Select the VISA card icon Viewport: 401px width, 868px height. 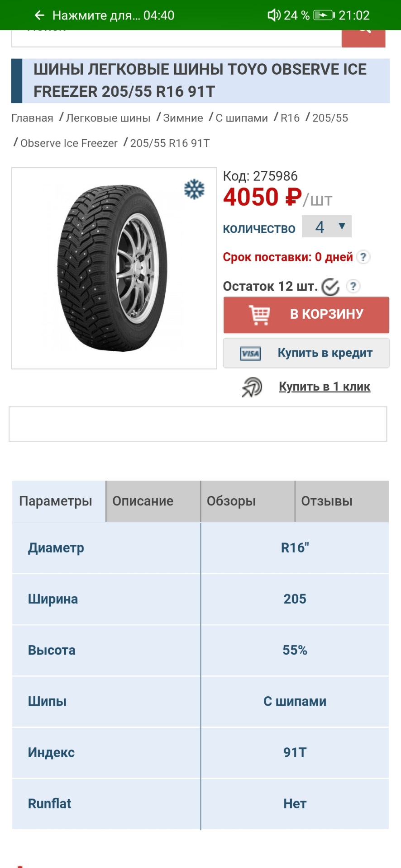click(250, 353)
